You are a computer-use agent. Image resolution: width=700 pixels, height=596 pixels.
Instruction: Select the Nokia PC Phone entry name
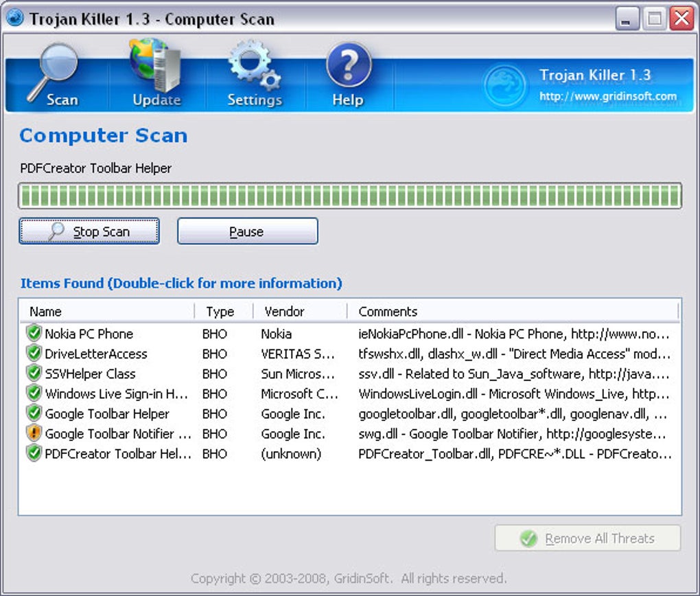tap(89, 334)
